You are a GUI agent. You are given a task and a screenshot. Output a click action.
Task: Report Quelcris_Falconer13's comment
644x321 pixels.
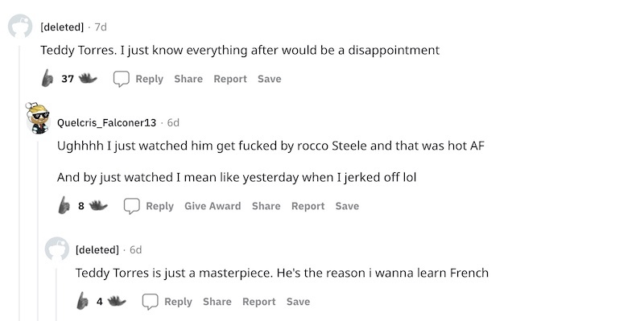click(x=308, y=206)
